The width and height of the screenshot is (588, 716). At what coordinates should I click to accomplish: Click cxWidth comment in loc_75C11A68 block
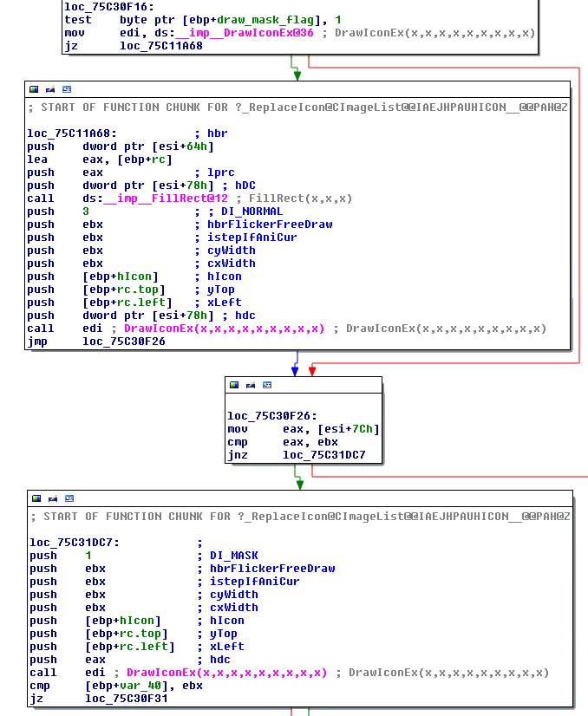coord(232,264)
